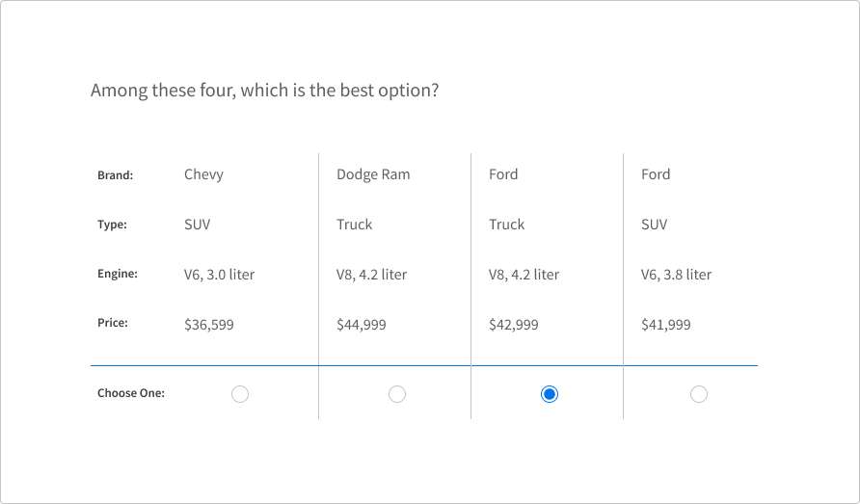
Task: Click the $44,999 price
Action: (x=362, y=325)
